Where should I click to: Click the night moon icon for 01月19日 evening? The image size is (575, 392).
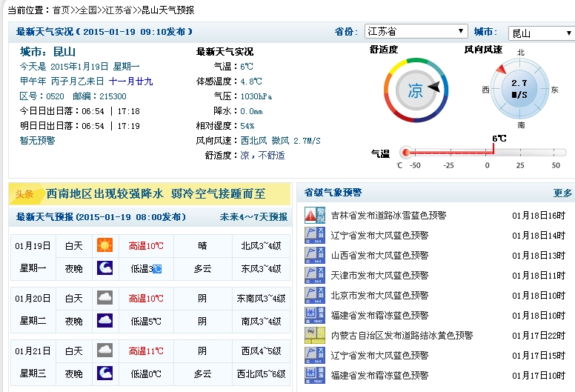104,268
